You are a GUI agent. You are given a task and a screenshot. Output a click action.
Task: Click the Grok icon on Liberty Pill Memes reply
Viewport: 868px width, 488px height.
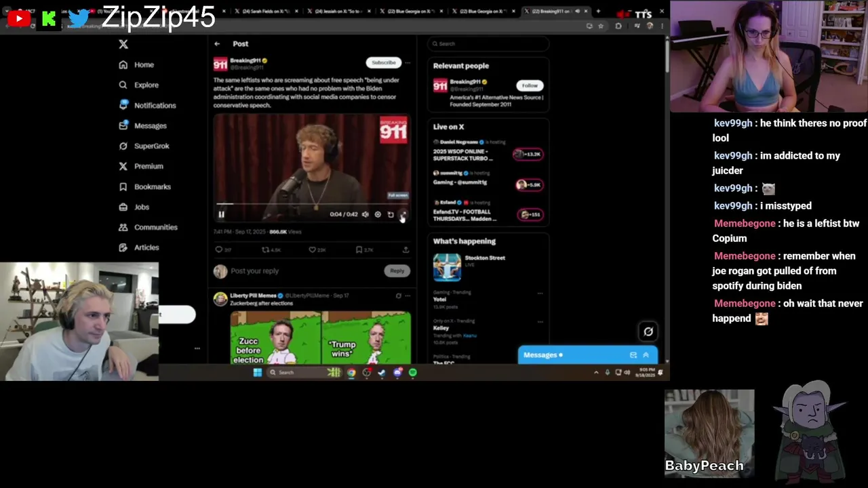pyautogui.click(x=398, y=296)
